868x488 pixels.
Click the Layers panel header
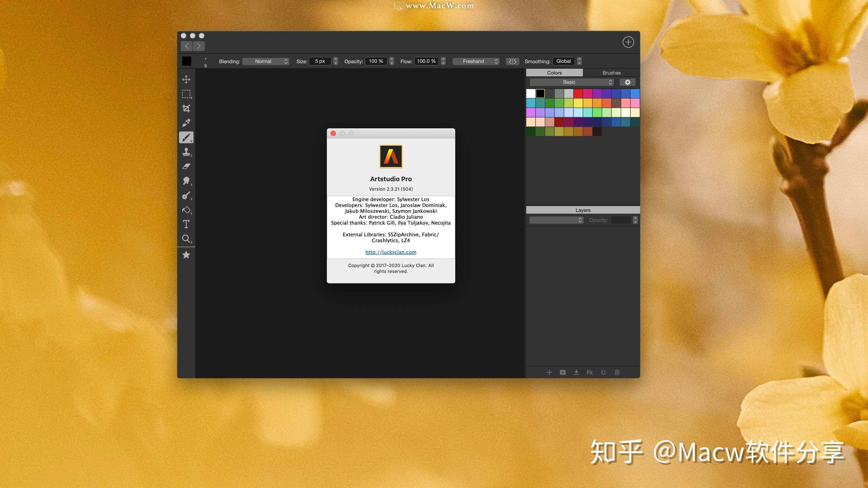click(x=583, y=210)
